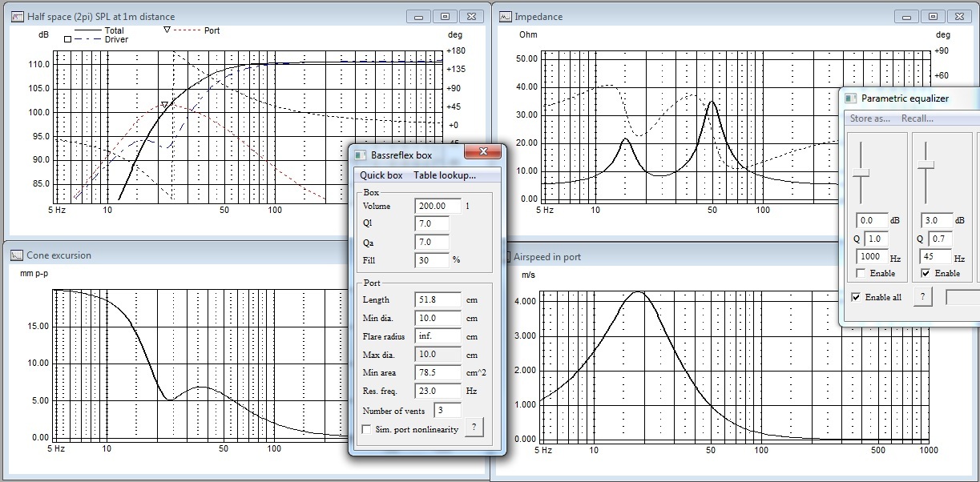Focus the port Length field

tap(438, 299)
